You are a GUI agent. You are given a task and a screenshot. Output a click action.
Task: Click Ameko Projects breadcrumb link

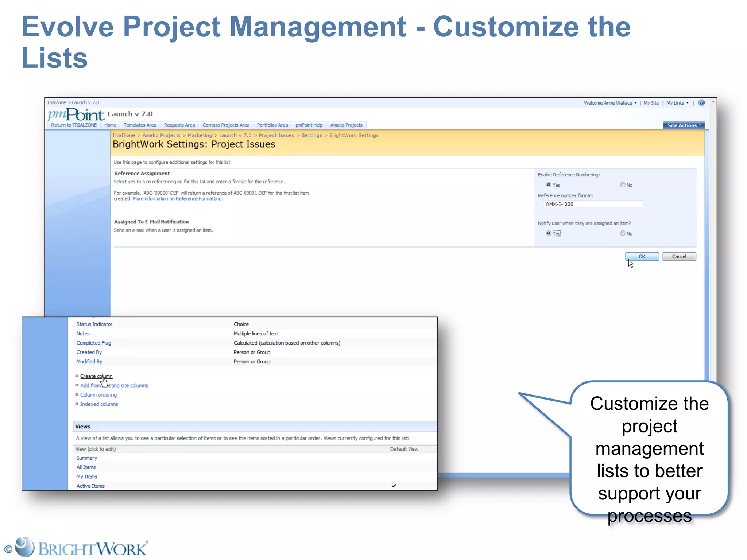coord(162,135)
